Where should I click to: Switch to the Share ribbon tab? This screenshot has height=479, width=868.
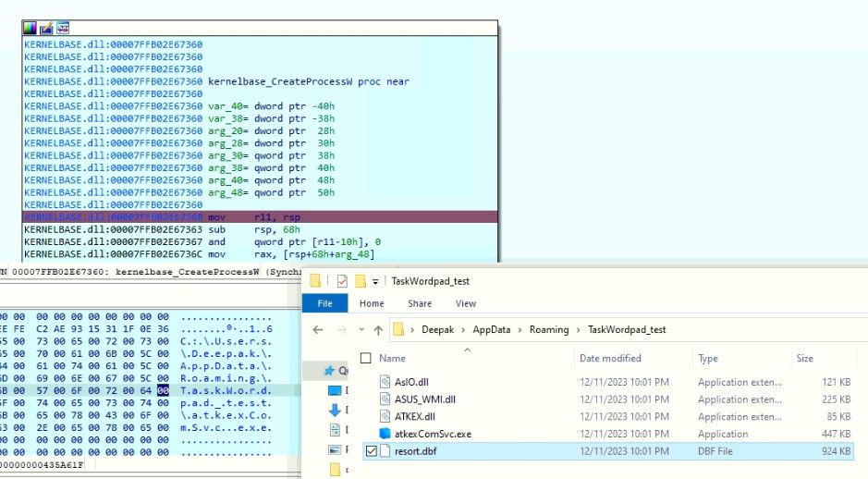[x=420, y=303]
